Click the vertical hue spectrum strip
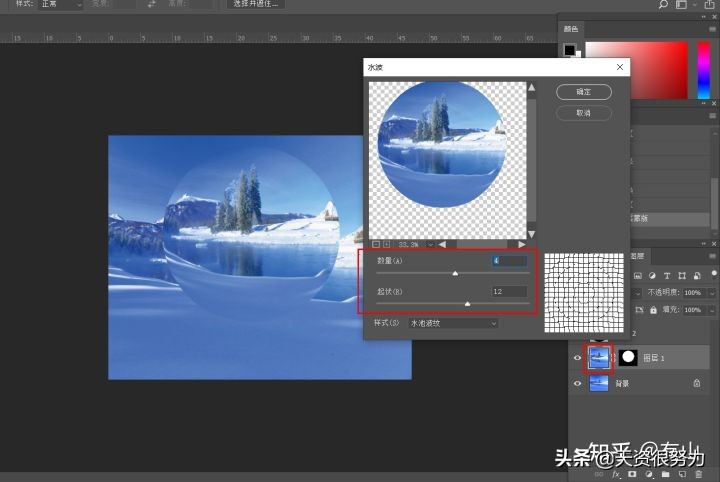 click(703, 70)
